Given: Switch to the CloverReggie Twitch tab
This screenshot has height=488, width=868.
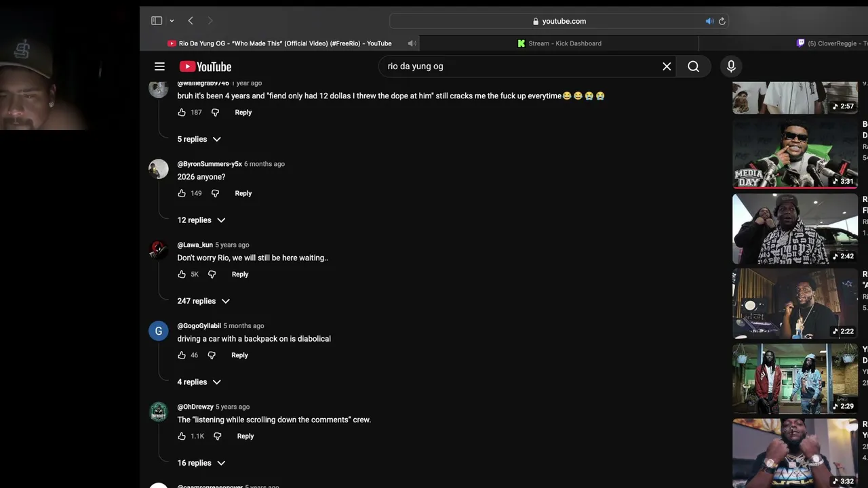Looking at the screenshot, I should tap(832, 43).
